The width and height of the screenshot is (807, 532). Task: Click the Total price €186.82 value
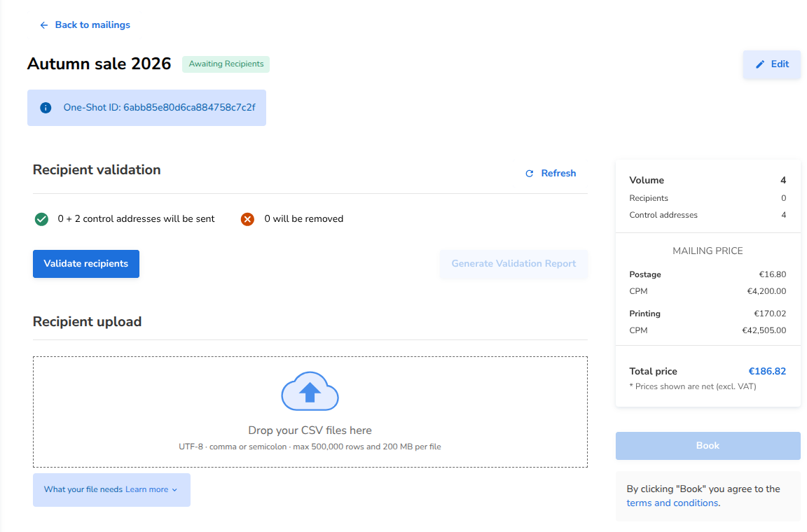[767, 371]
